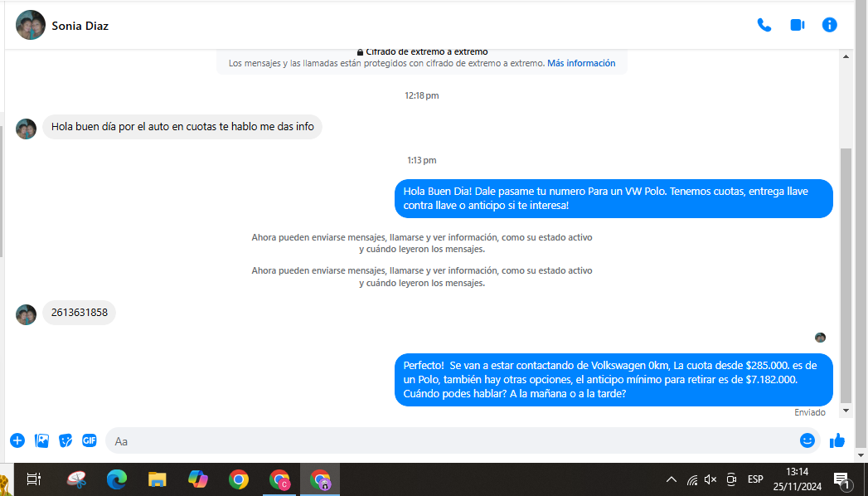Click the 'Más información' encryption link
This screenshot has width=868, height=496.
tap(581, 63)
